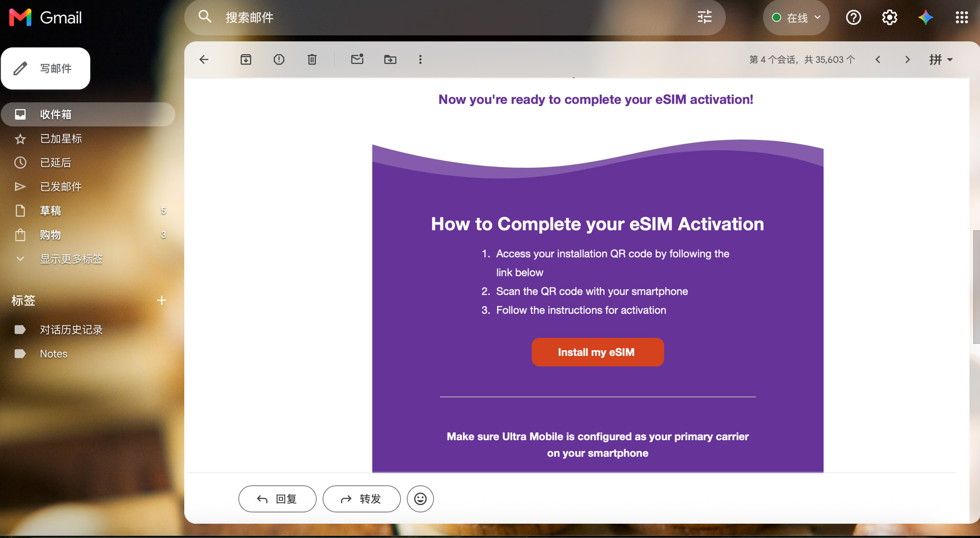Viewport: 980px width, 538px height.
Task: Open the 购物 shopping category
Action: 88,235
